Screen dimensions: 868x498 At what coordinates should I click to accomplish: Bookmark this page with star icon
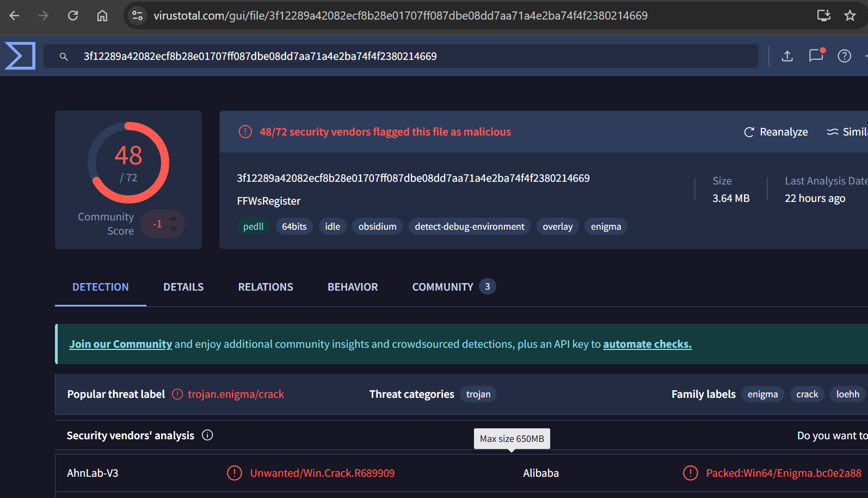850,16
